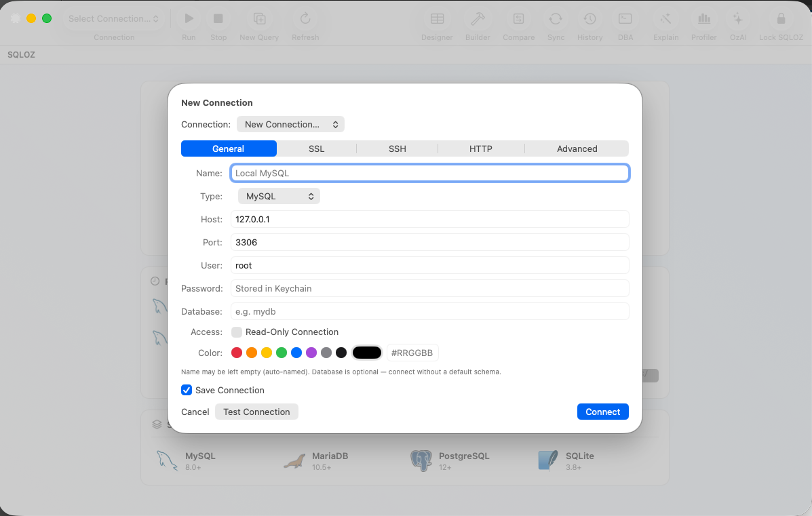Viewport: 812px width, 516px height.
Task: Switch to the SSH tab
Action: point(398,148)
